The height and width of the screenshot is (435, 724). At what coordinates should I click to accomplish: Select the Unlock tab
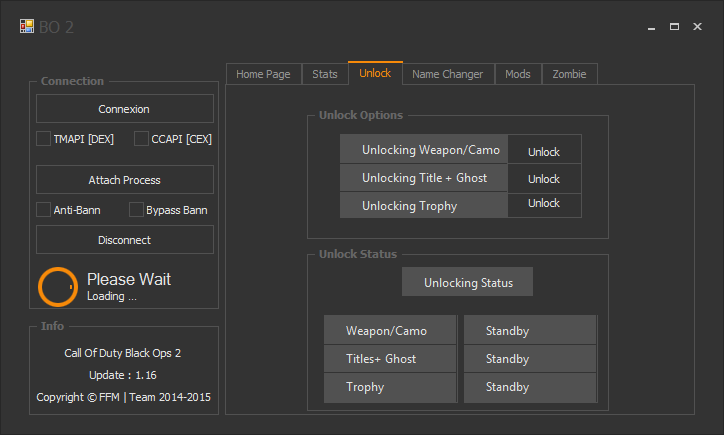[375, 73]
